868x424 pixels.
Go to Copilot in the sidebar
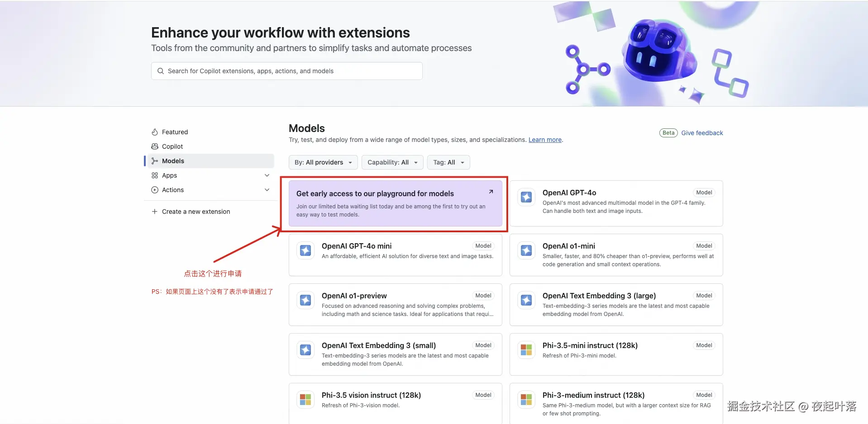coord(172,146)
